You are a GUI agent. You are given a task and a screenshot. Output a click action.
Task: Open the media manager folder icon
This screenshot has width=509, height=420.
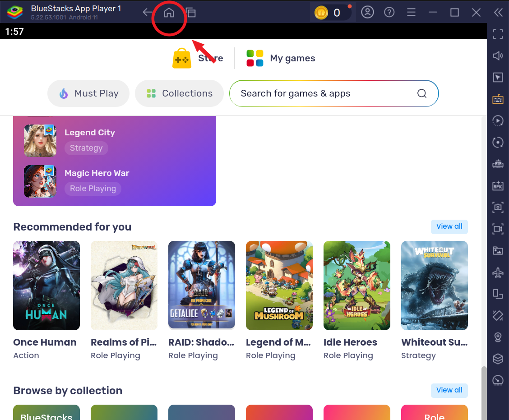[498, 250]
